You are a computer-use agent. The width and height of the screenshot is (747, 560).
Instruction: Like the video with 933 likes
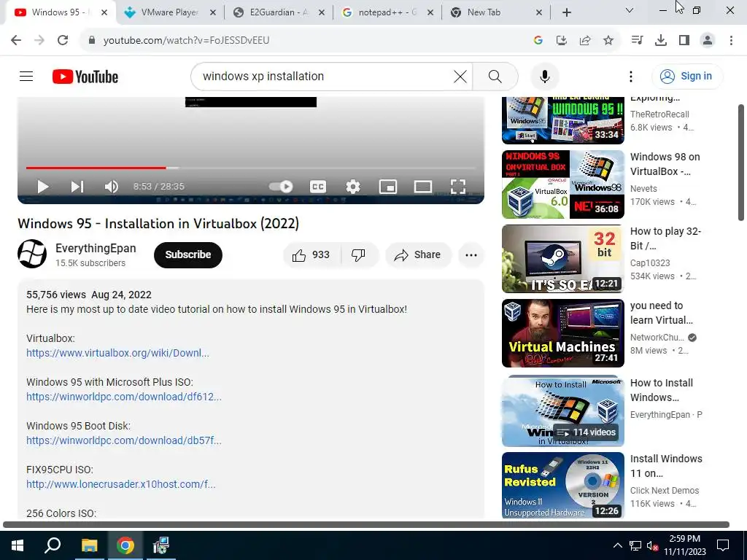[311, 255]
